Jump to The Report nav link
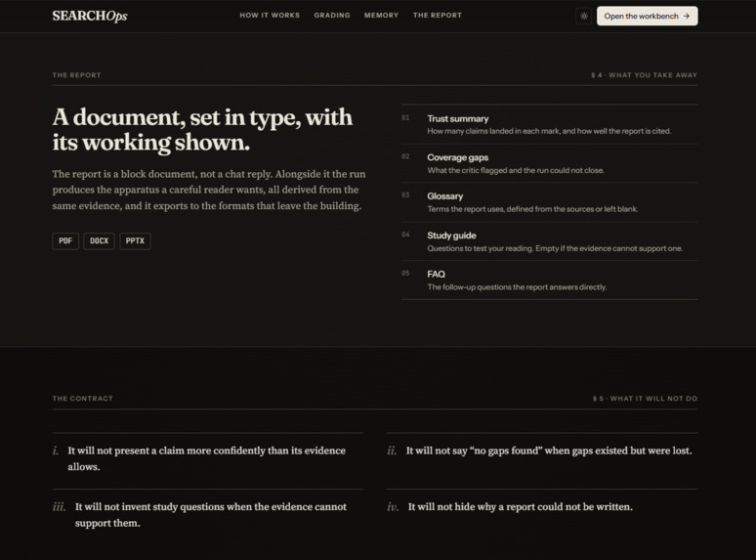This screenshot has height=560, width=756. coord(438,16)
